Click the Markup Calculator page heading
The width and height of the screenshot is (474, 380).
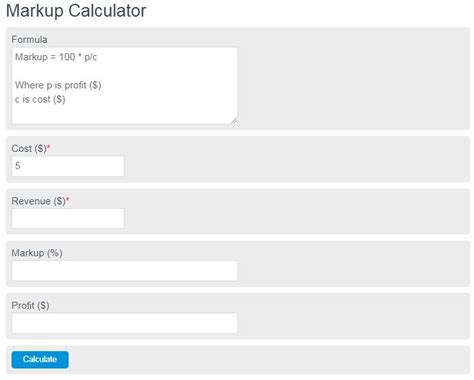pyautogui.click(x=76, y=11)
